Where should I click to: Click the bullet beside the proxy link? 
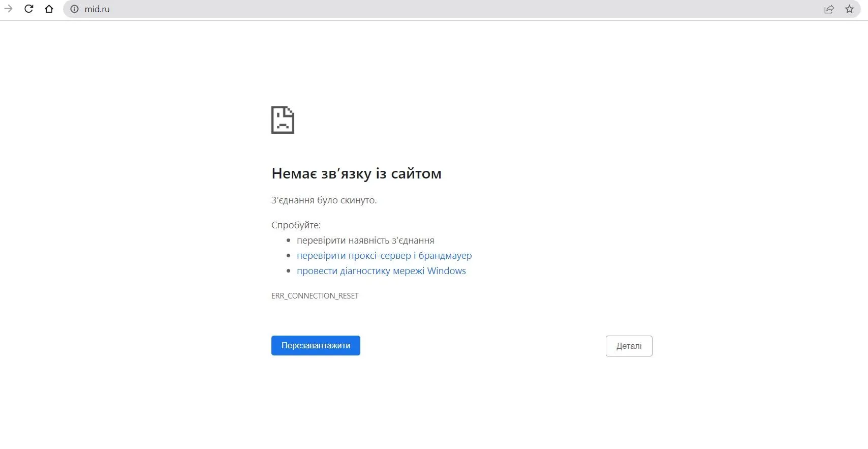tap(289, 256)
